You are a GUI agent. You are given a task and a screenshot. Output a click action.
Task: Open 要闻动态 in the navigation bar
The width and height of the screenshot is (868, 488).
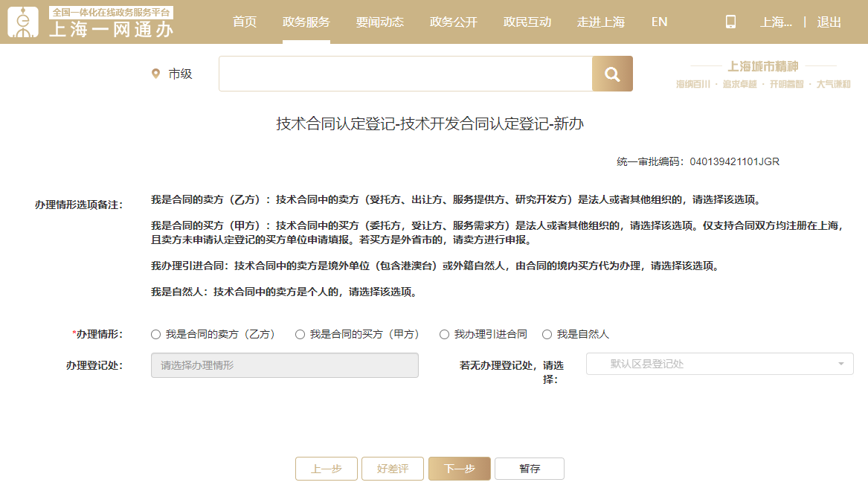coord(380,22)
